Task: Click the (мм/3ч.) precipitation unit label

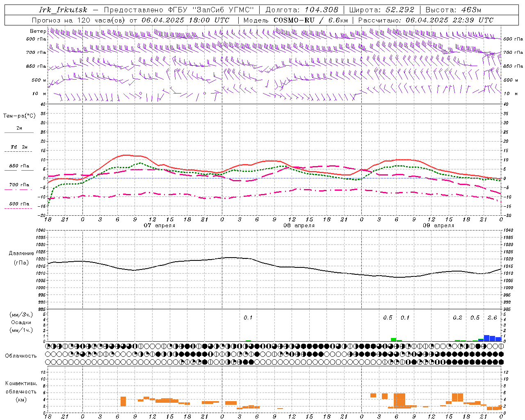Action: tap(21, 315)
